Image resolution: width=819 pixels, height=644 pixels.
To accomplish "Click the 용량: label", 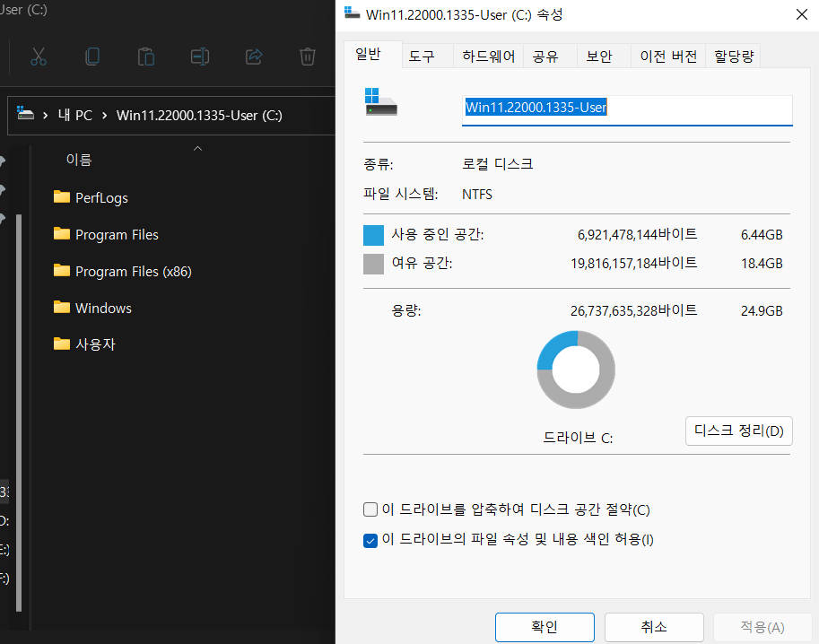I will [x=405, y=311].
